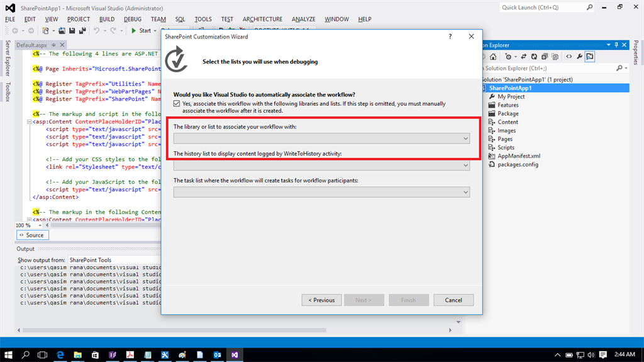Open the DEBUG menu
The height and width of the screenshot is (362, 644).
[133, 20]
